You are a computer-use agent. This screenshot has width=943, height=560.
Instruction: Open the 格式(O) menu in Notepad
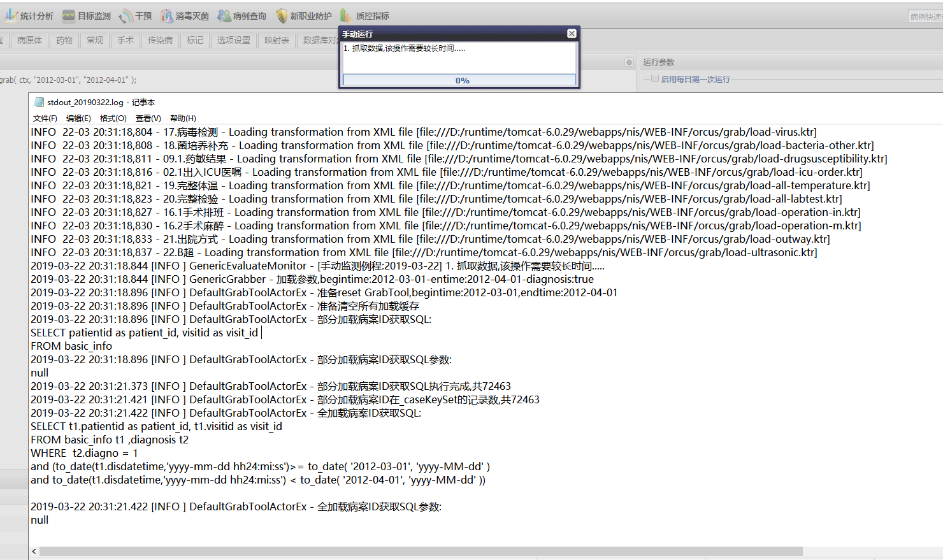(113, 118)
